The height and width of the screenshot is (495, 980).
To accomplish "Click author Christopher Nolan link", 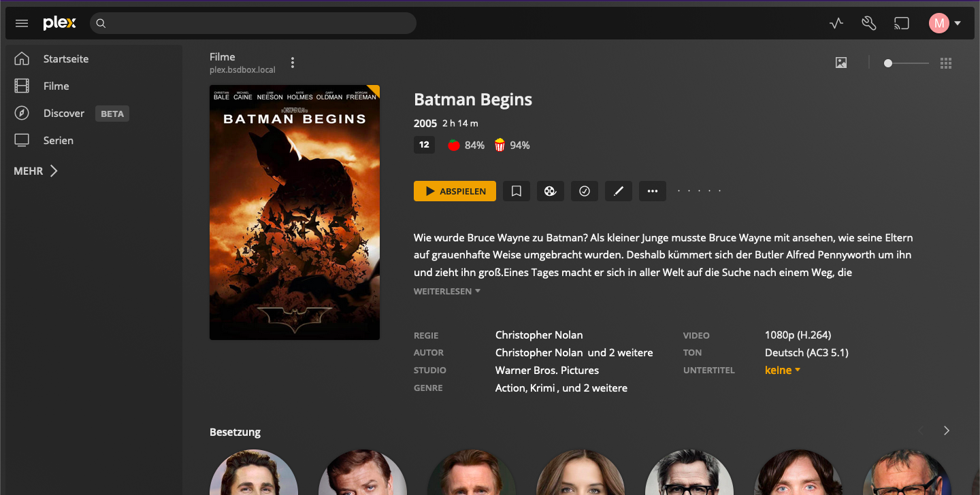I will 539,352.
